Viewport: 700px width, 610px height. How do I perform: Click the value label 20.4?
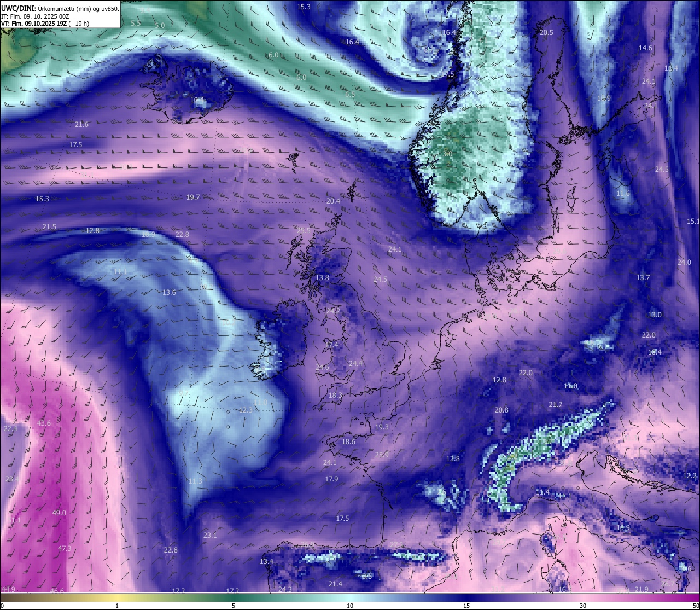333,201
